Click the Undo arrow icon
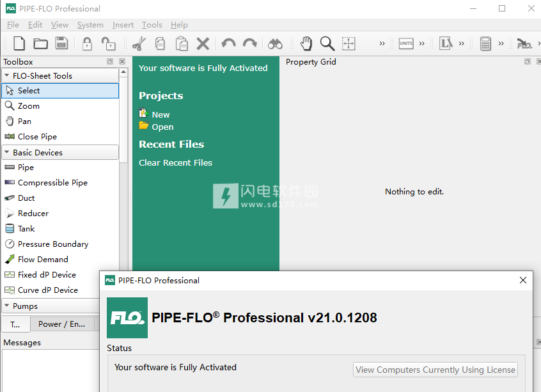 228,43
